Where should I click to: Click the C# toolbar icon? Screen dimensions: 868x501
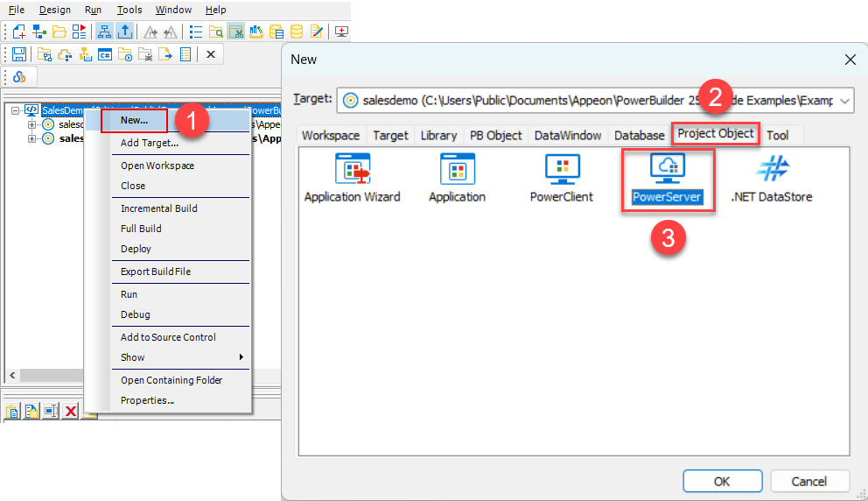(105, 54)
